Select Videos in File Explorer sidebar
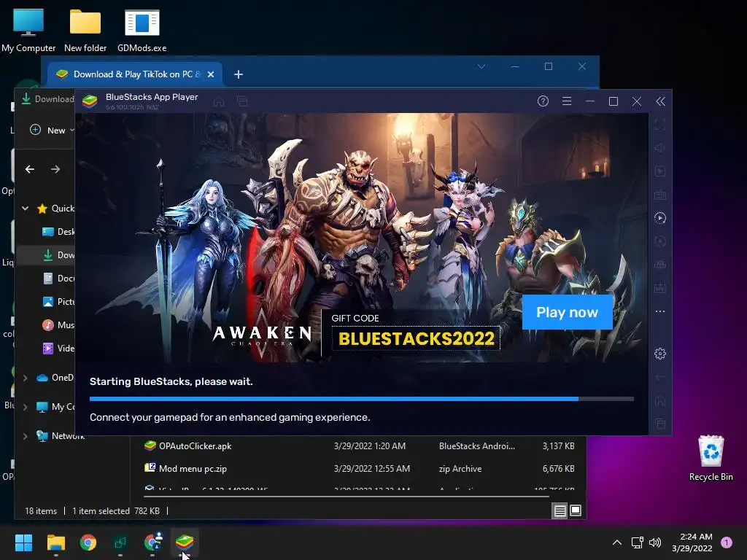 [58, 348]
